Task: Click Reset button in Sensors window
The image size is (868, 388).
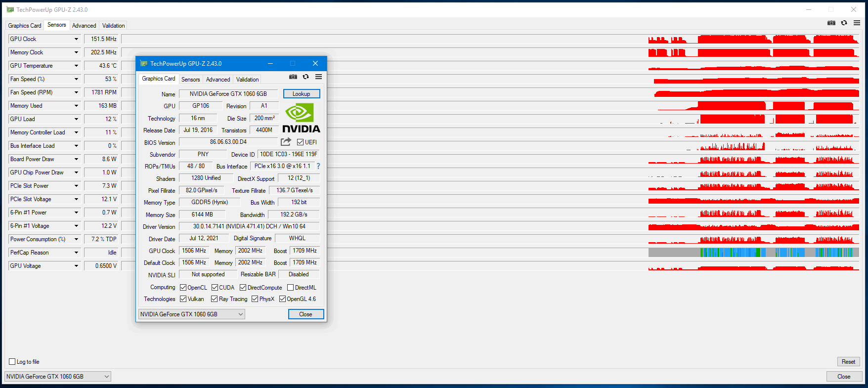Action: (849, 362)
